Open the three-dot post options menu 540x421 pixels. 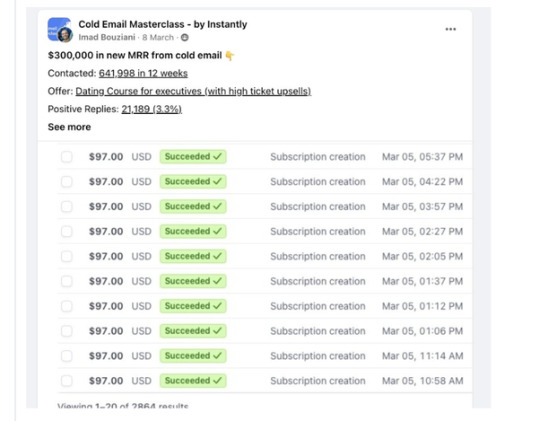pyautogui.click(x=450, y=29)
